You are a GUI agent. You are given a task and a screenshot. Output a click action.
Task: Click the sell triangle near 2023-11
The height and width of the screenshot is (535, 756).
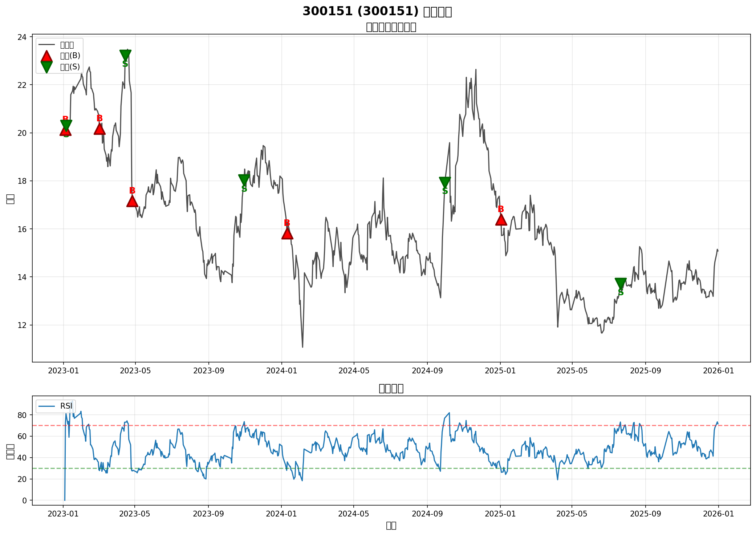point(244,179)
